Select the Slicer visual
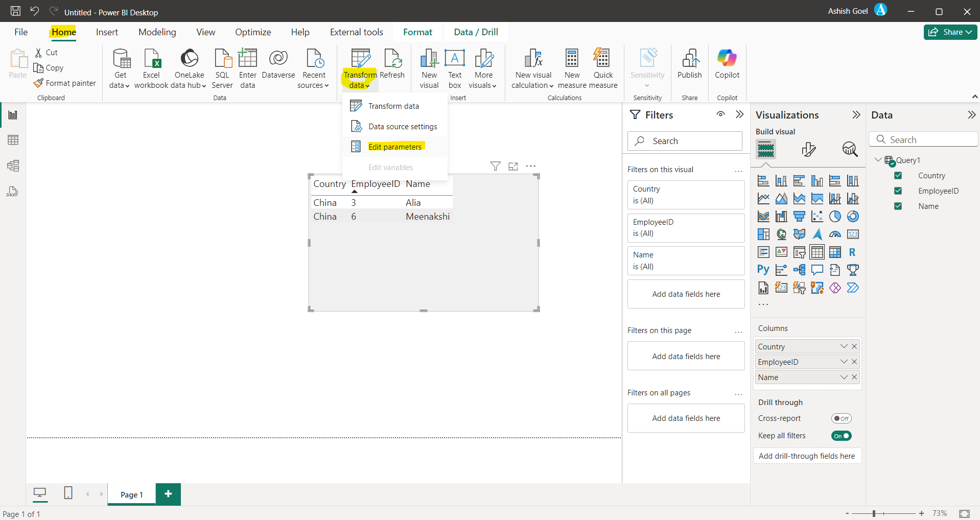This screenshot has width=980, height=520. point(799,252)
